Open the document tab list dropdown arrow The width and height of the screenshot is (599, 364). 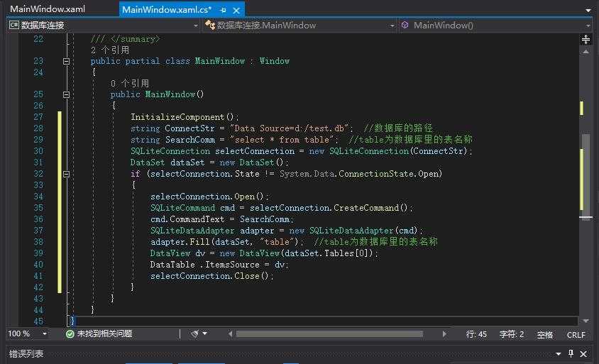[x=588, y=11]
